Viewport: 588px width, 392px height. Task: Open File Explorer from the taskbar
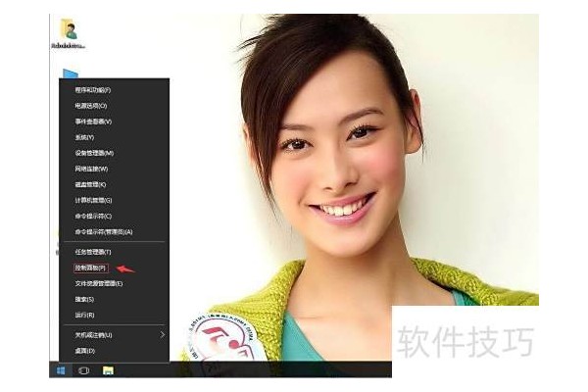[x=108, y=370]
